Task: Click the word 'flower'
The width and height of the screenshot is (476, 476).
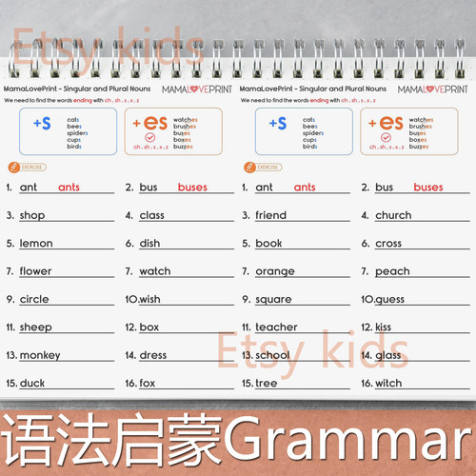Action: [35, 271]
